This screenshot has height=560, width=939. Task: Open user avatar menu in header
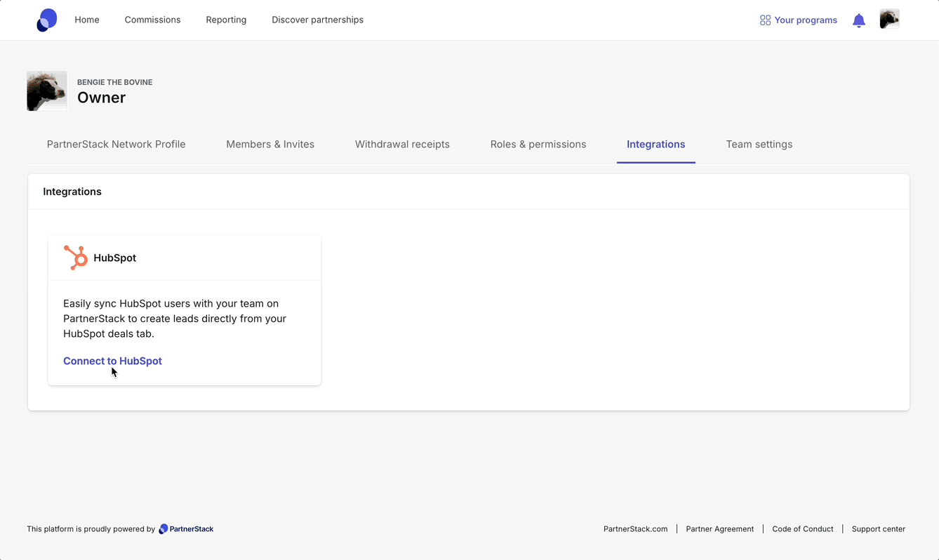(x=889, y=19)
